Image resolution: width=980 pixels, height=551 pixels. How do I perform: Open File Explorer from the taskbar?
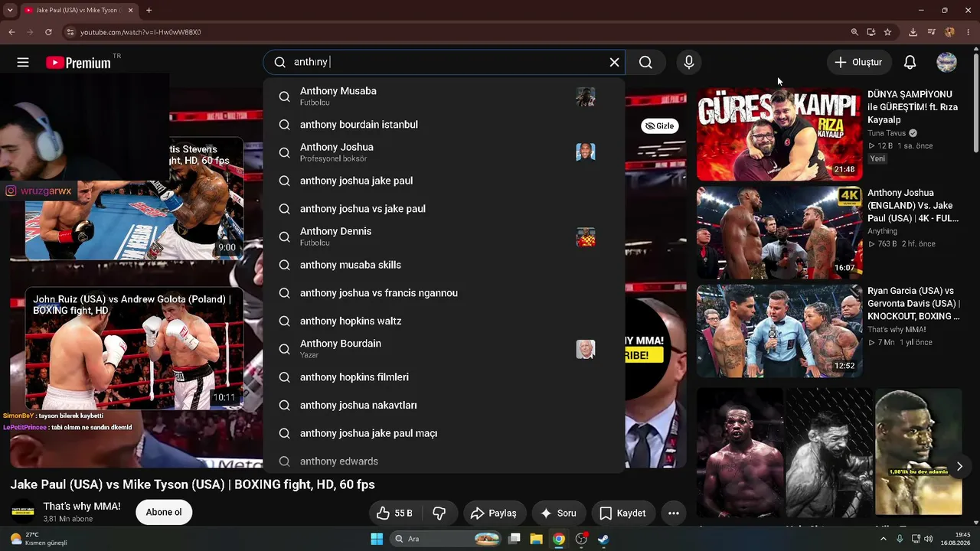coord(536,539)
